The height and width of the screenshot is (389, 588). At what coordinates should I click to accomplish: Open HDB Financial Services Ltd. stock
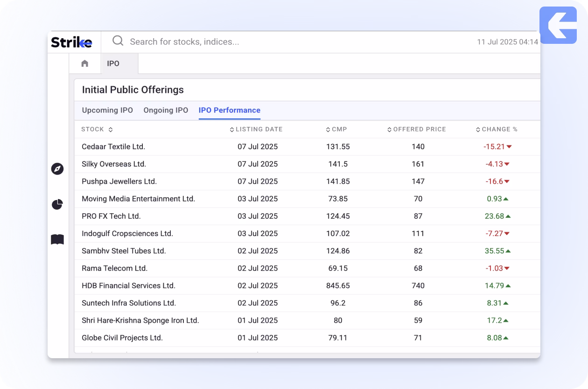point(128,285)
